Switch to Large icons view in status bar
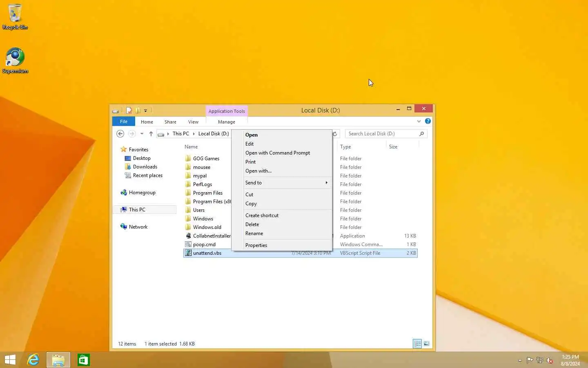Screen dimensions: 588x368 click(x=426, y=343)
